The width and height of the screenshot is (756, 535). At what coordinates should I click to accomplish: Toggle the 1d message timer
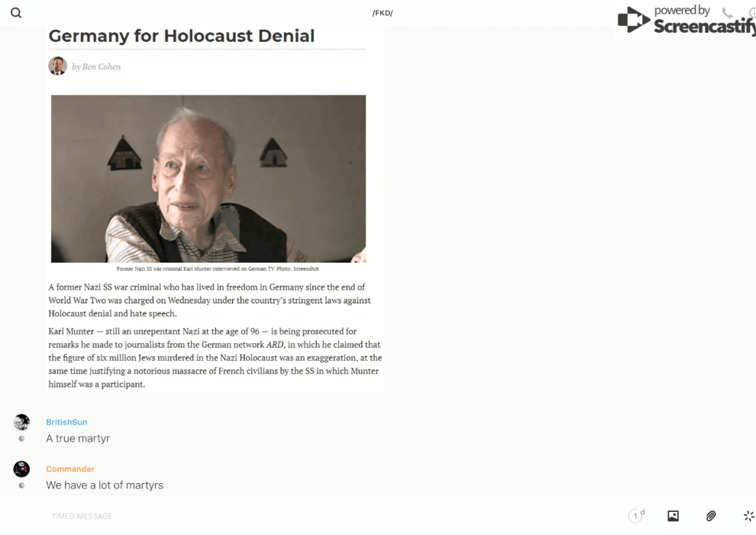[636, 516]
